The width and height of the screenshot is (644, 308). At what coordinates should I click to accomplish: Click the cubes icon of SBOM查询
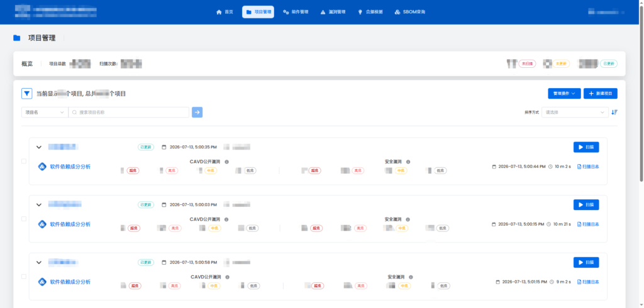(x=397, y=12)
